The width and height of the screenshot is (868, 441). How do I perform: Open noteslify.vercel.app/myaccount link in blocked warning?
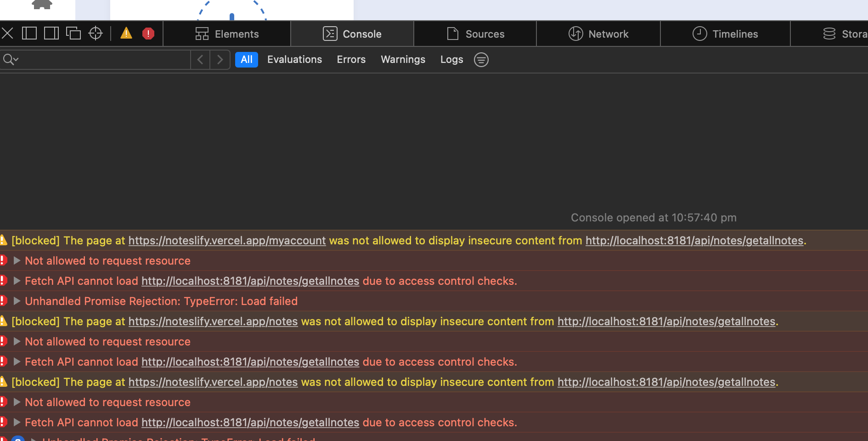tap(227, 241)
